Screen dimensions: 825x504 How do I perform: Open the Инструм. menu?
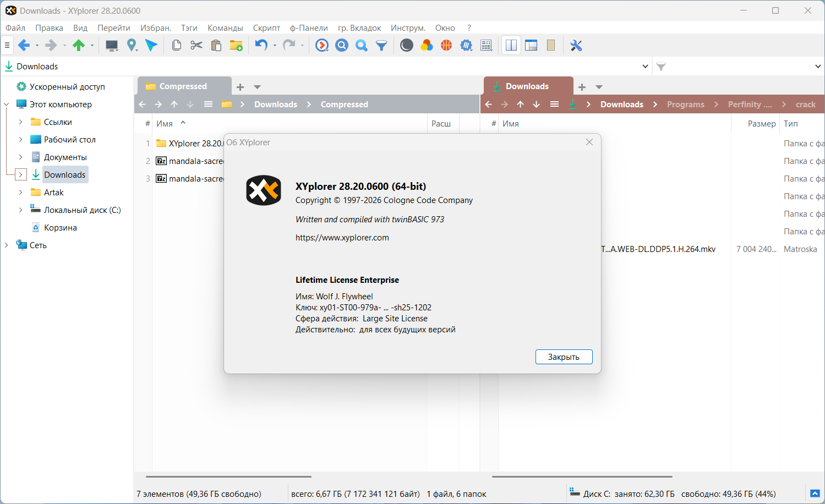tap(408, 28)
